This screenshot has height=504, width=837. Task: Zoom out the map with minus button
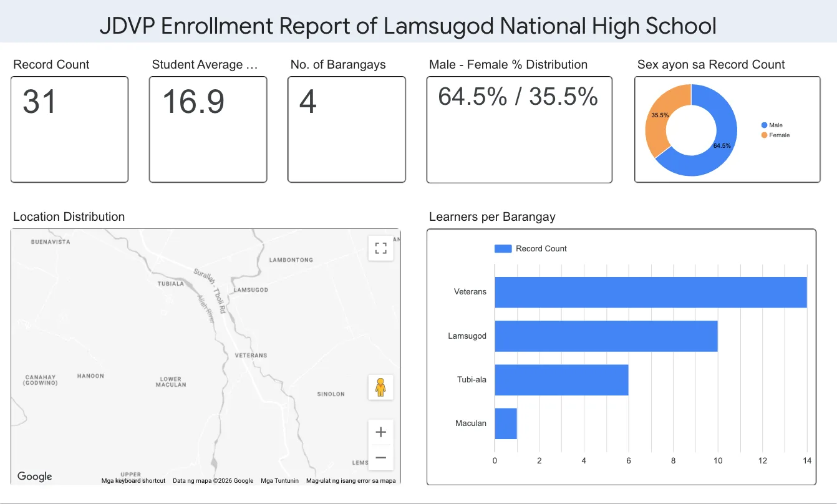380,458
